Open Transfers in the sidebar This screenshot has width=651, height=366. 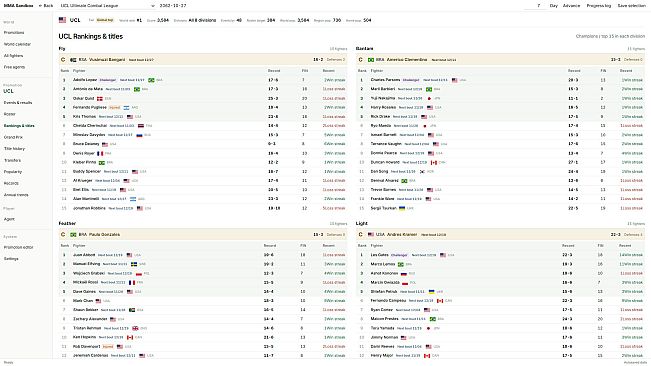point(12,160)
